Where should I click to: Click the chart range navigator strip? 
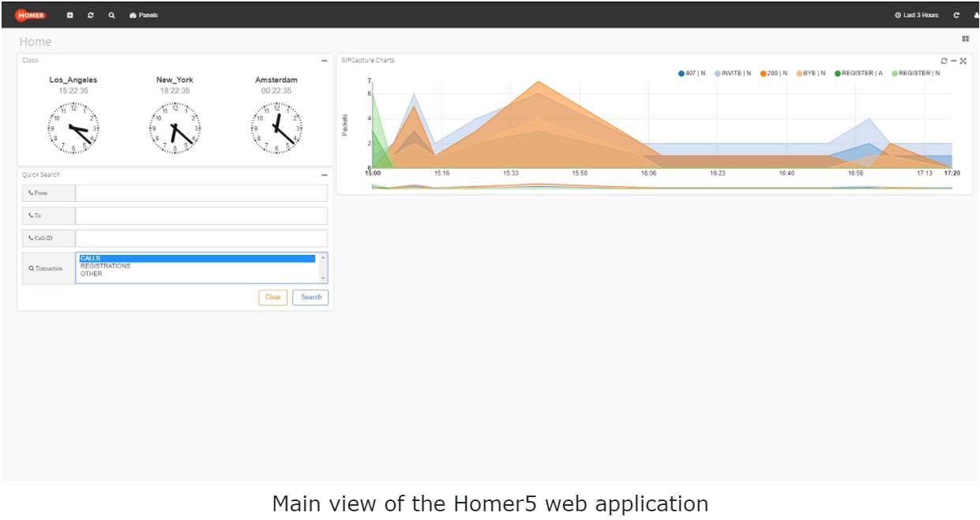(661, 187)
